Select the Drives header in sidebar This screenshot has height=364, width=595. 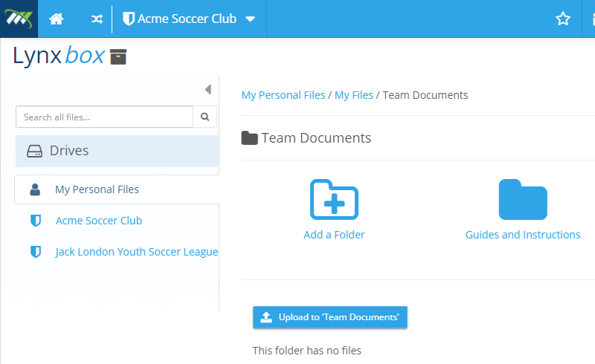[118, 151]
